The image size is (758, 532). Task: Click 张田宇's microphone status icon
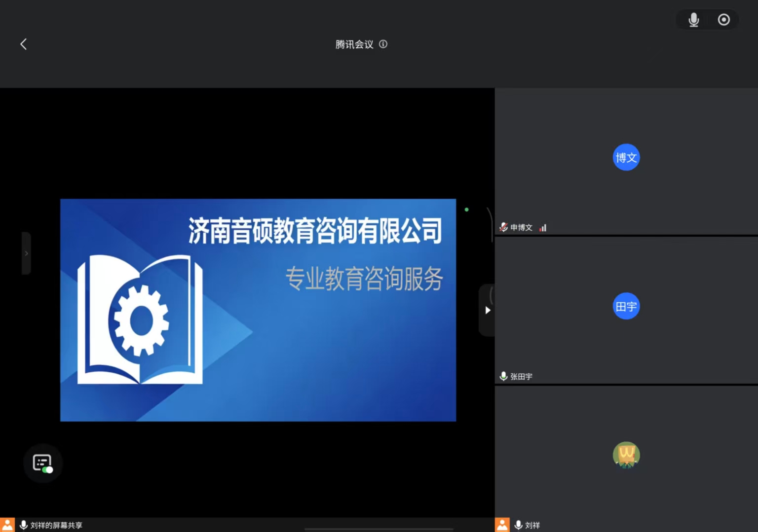503,376
